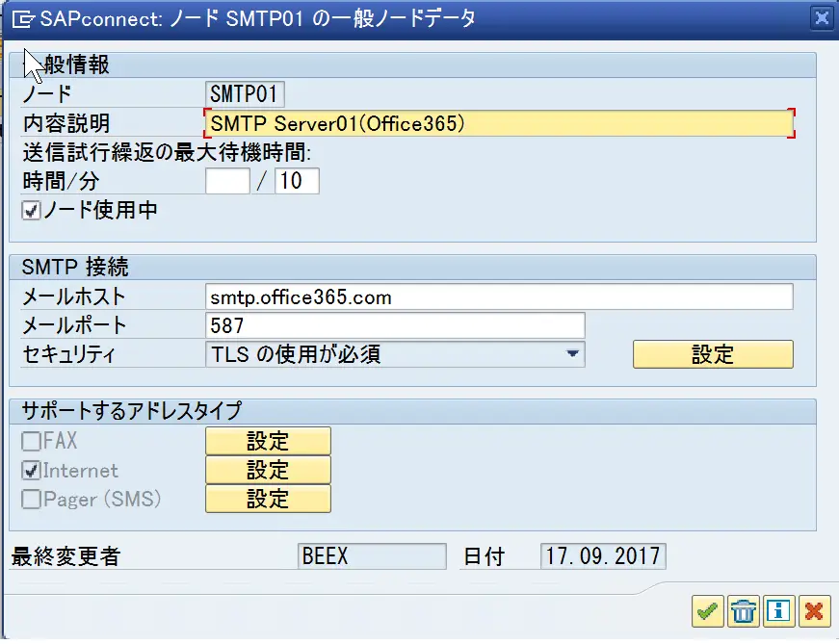Screen dimensions: 839x644
Task: Close the SAPconnect dialog window
Action: click(822, 18)
